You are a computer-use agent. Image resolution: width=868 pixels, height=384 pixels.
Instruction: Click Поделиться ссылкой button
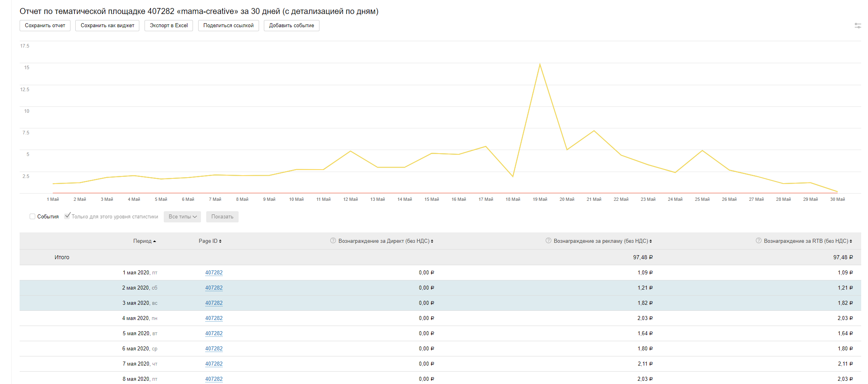point(228,26)
